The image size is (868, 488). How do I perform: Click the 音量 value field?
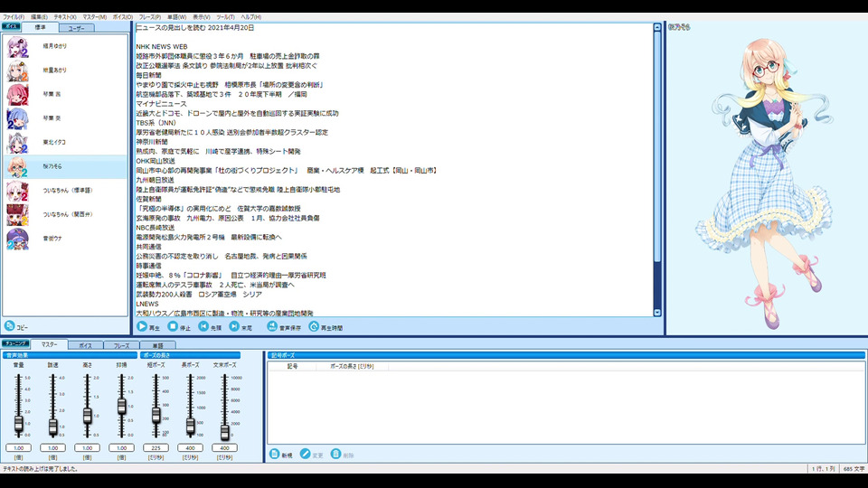coord(18,447)
